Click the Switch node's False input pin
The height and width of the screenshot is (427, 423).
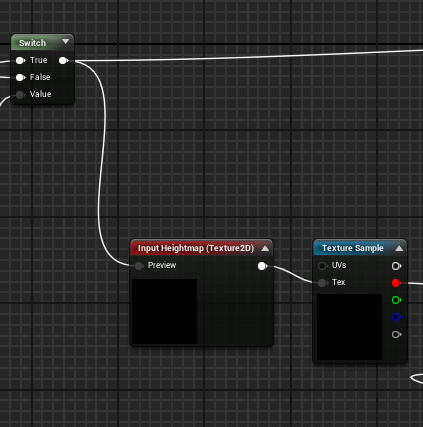[x=20, y=77]
